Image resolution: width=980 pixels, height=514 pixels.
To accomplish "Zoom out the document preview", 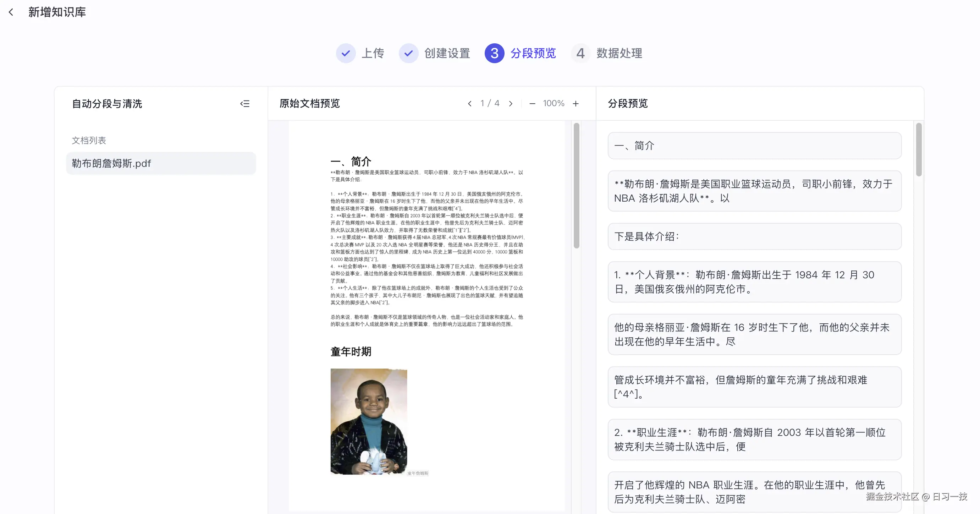I will coord(532,104).
